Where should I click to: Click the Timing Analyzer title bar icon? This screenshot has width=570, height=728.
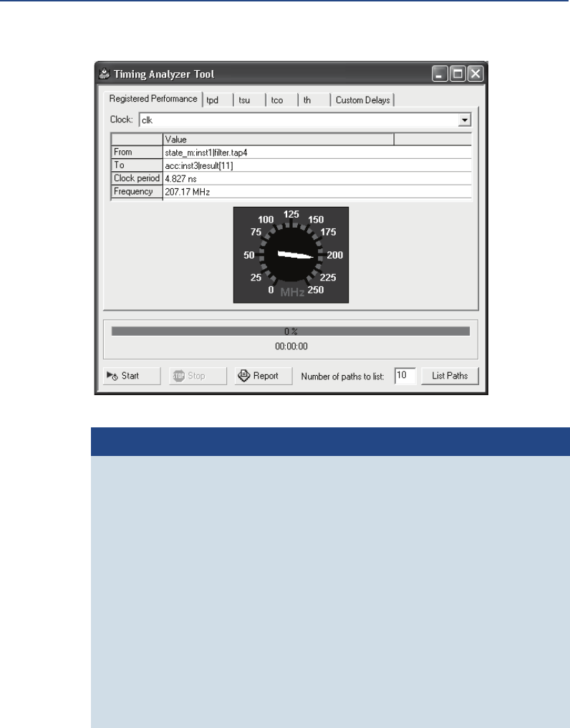(105, 74)
